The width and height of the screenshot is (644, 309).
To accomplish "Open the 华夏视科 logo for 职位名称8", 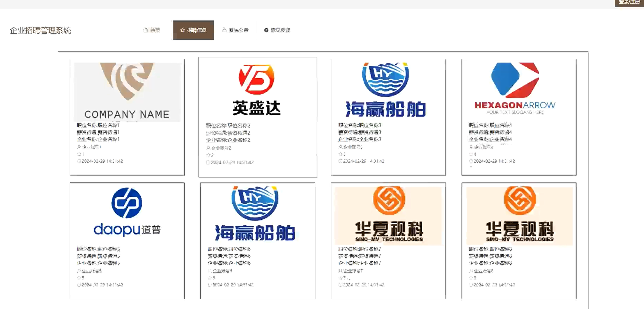I will [x=519, y=215].
